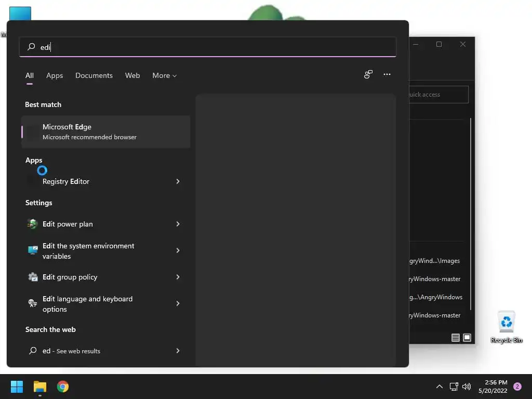
Task: Switch to the Web search tab
Action: (132, 75)
